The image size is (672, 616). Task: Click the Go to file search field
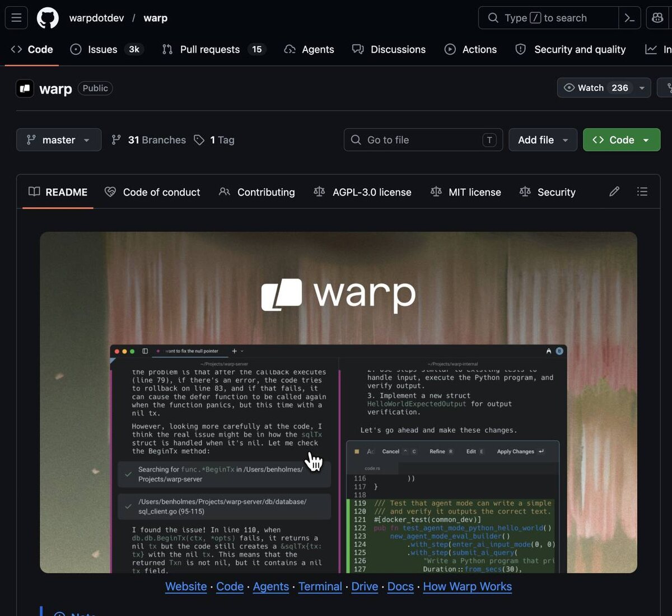[x=423, y=140]
